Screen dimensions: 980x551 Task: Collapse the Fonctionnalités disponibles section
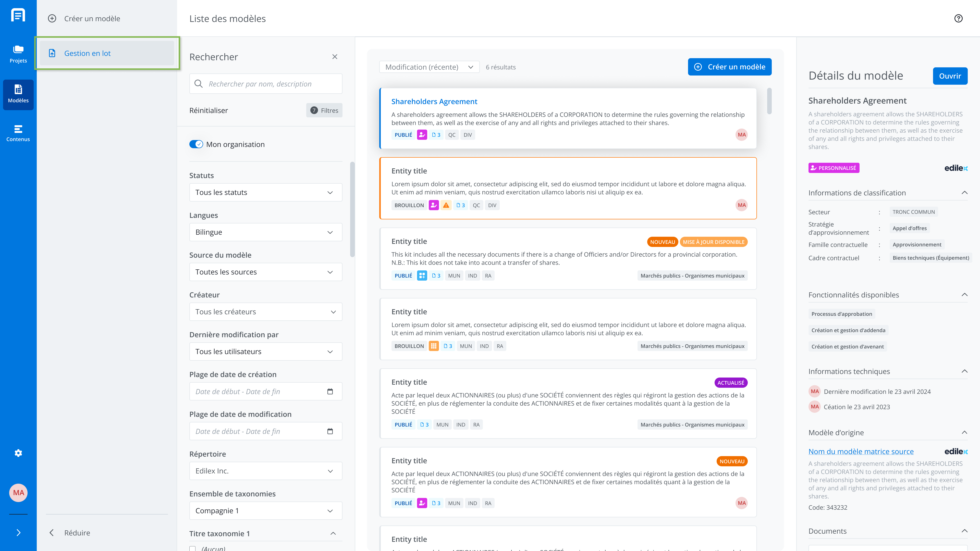tap(964, 295)
